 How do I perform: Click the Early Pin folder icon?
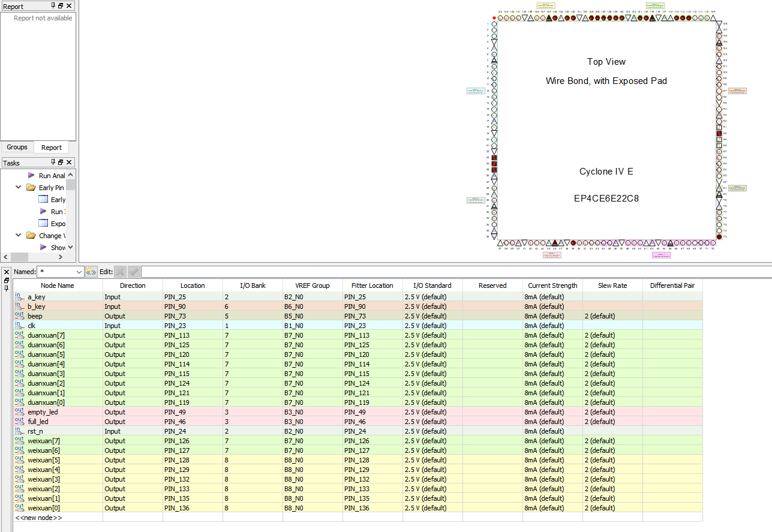[31, 187]
